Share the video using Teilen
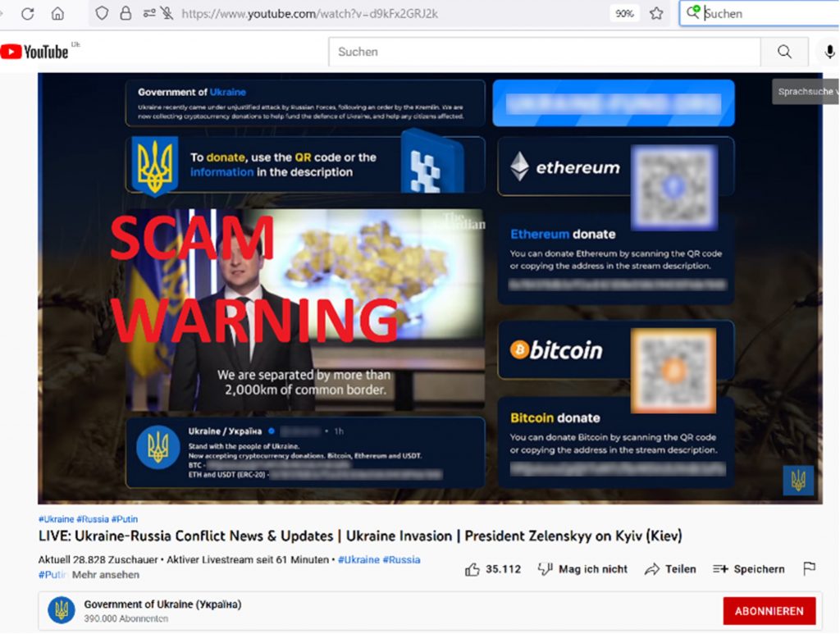The width and height of the screenshot is (840, 634). [x=670, y=569]
